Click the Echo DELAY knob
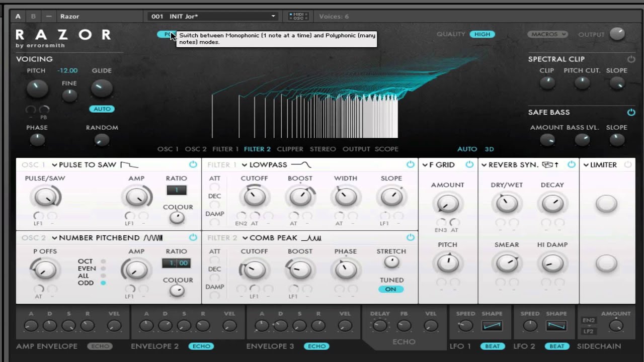Viewport: 644px width, 362px height. click(380, 326)
